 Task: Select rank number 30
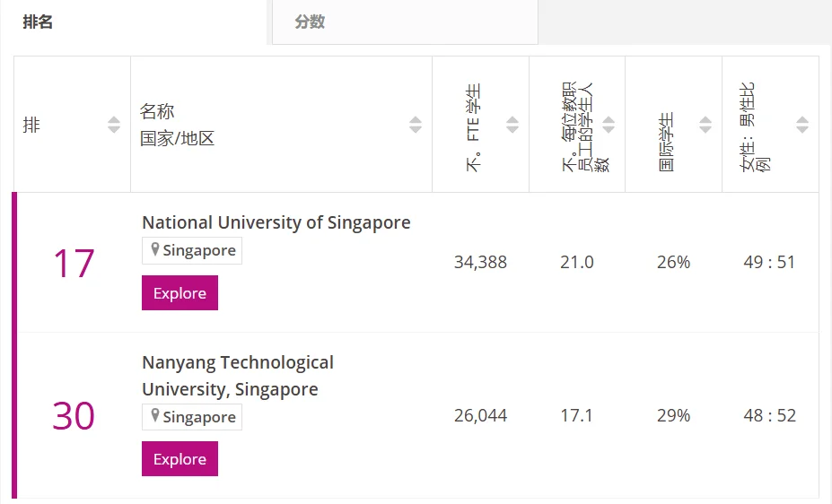tap(74, 416)
